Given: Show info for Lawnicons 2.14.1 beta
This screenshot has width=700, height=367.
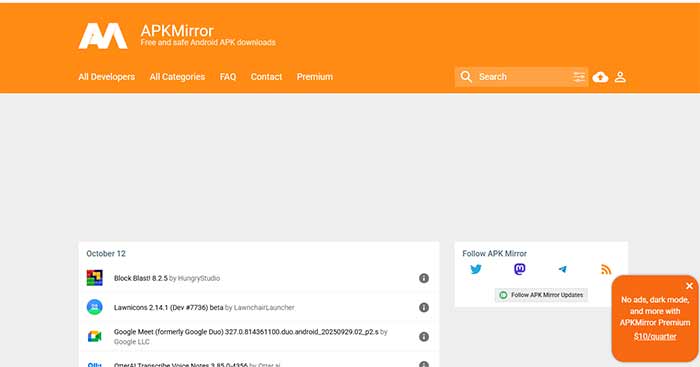Looking at the screenshot, I should tap(424, 308).
